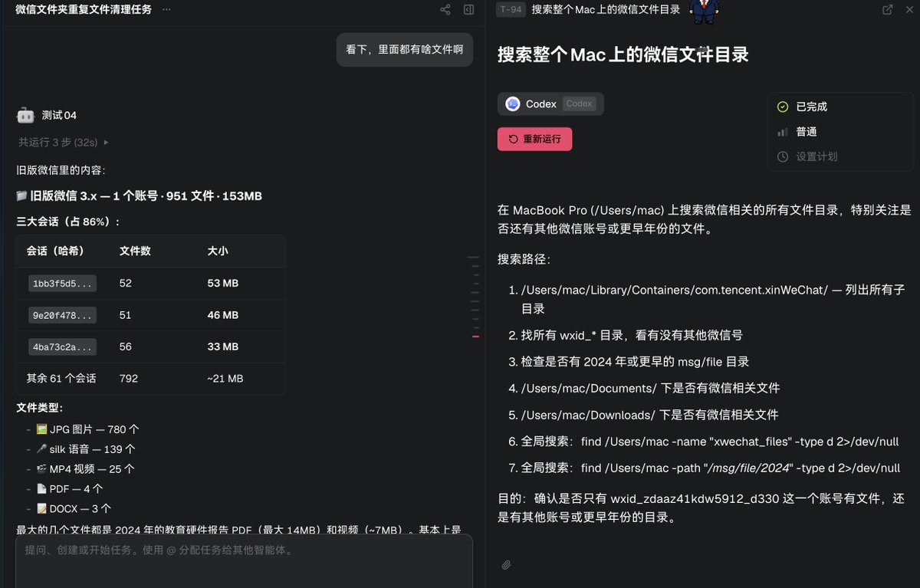Click the share icon in chat header
920x588 pixels.
[445, 10]
